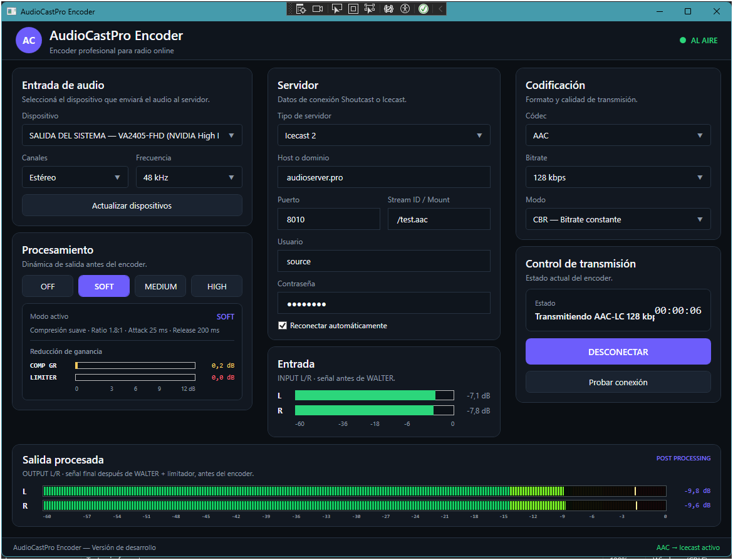The height and width of the screenshot is (560, 733).
Task: Click the Contraseña password field
Action: click(x=384, y=303)
